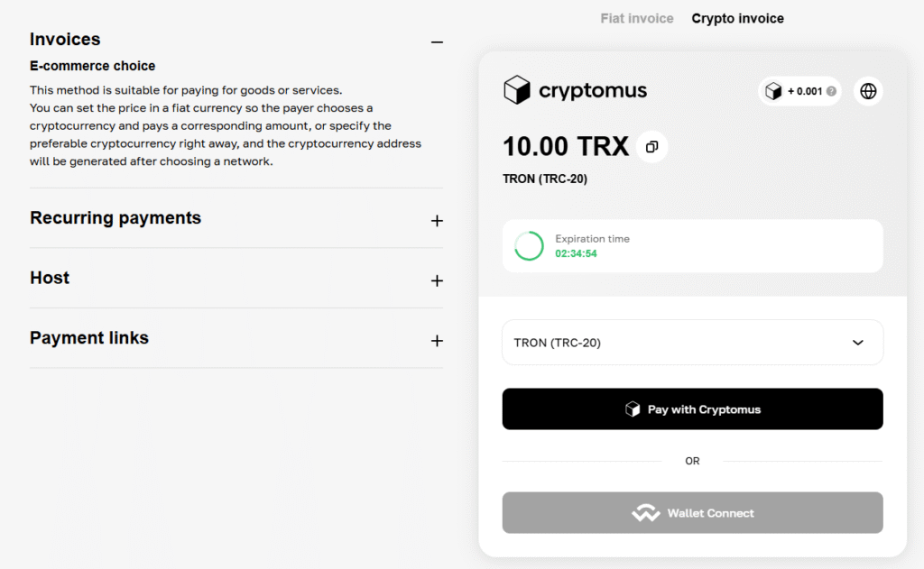Switch to the Fiat invoice tab

tap(637, 18)
